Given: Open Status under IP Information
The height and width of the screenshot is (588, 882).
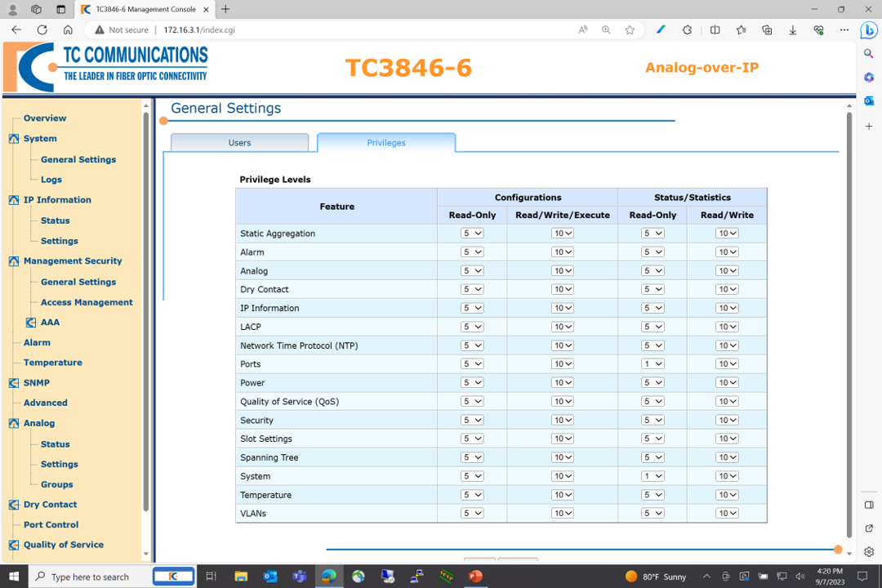Looking at the screenshot, I should click(x=56, y=220).
